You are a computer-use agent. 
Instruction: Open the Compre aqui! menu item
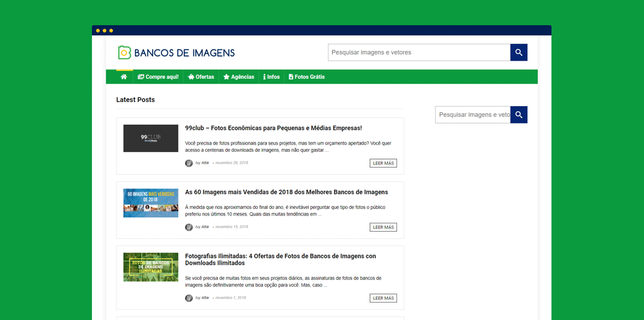[x=158, y=77]
